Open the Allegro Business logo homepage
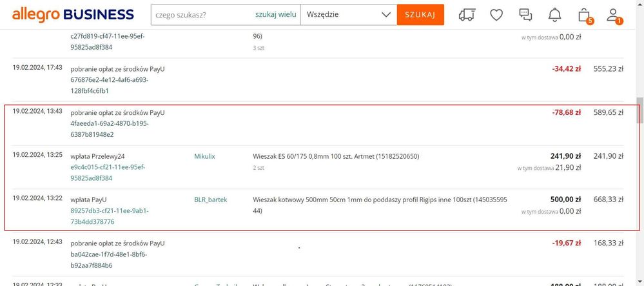The image size is (644, 286). tap(73, 14)
